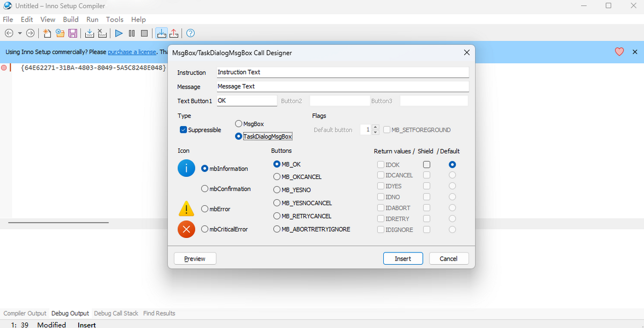Click the Message text input field

pyautogui.click(x=342, y=86)
